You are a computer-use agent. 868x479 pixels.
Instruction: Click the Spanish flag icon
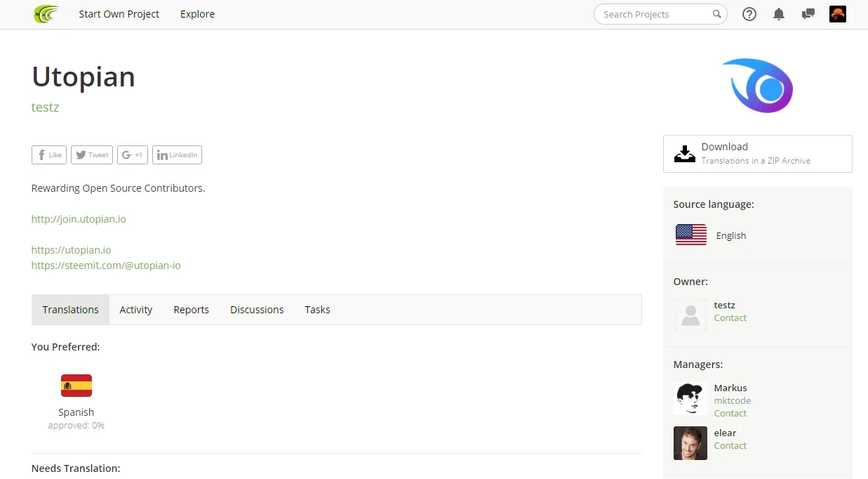pos(76,386)
